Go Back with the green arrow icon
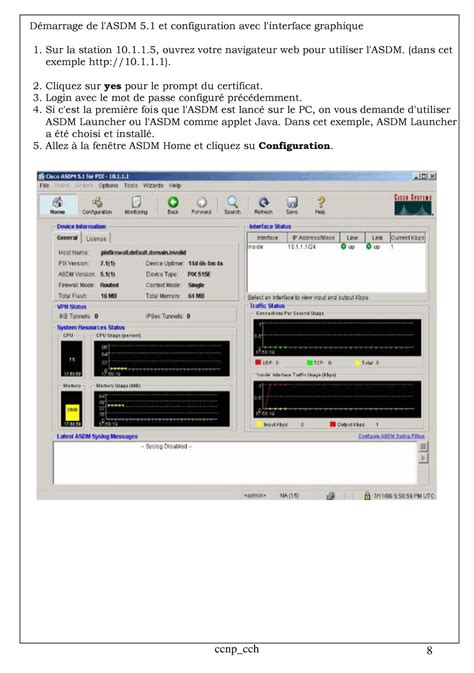The image size is (474, 673). click(x=173, y=205)
